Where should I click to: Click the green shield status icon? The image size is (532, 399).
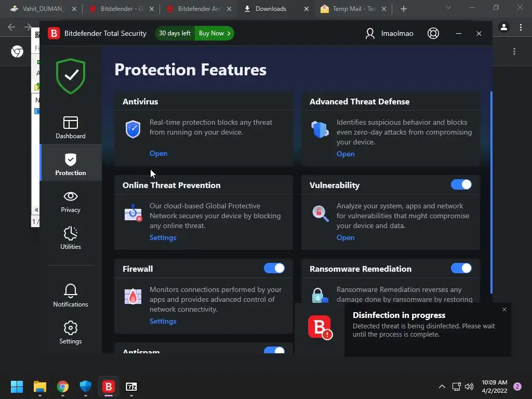coord(71,76)
